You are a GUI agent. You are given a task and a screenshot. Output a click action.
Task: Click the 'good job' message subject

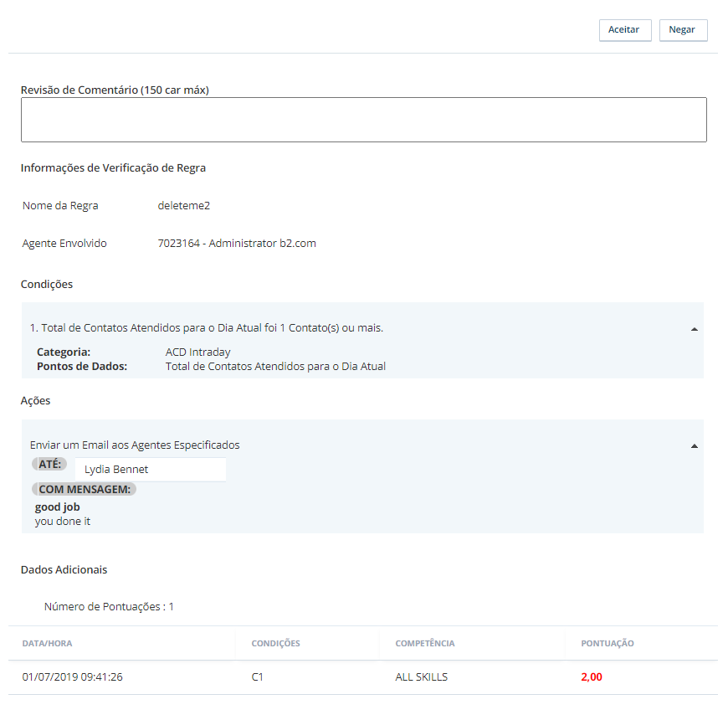click(x=57, y=507)
